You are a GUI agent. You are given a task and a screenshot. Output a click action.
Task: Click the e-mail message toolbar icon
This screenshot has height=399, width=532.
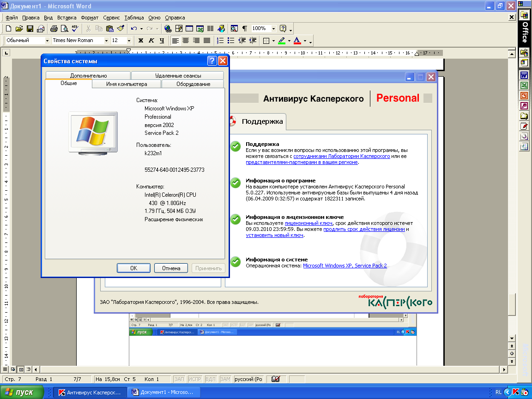[41, 29]
